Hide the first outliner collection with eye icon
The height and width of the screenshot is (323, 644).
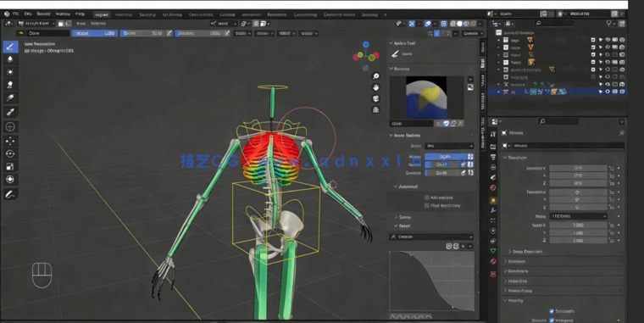coord(608,40)
